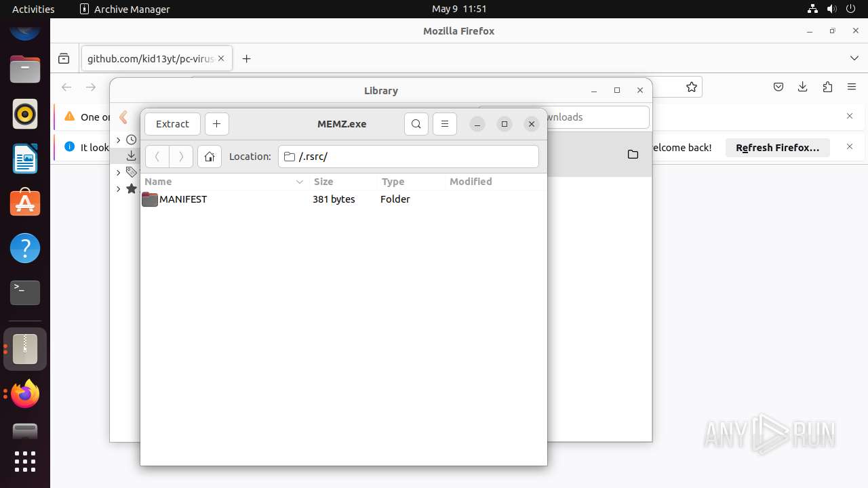
Task: Go back to previous archive location
Action: pos(157,157)
